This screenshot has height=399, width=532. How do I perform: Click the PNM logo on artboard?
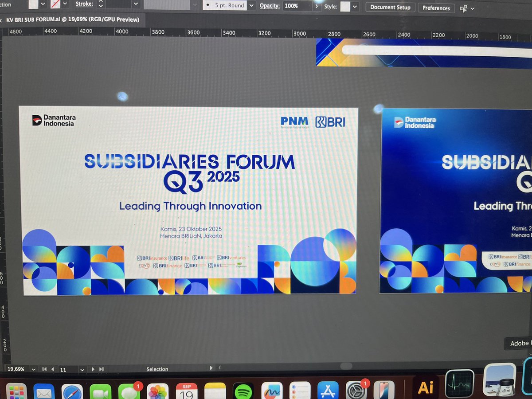click(x=294, y=122)
